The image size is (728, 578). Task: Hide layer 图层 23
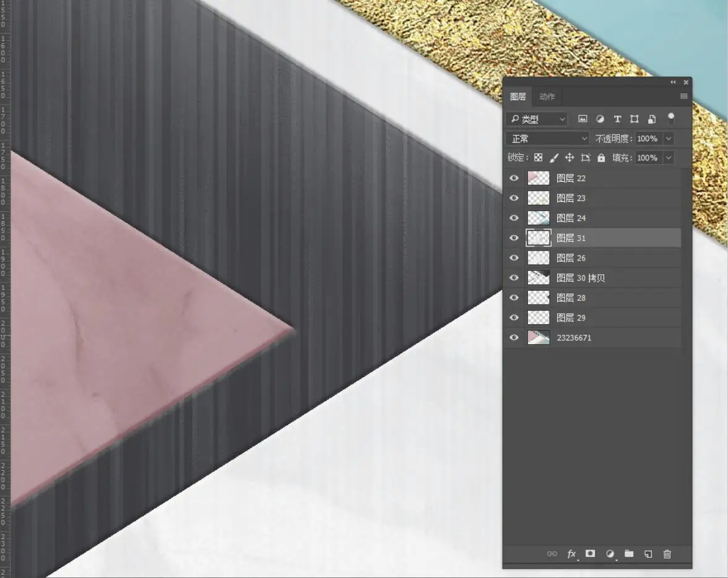pyautogui.click(x=514, y=198)
